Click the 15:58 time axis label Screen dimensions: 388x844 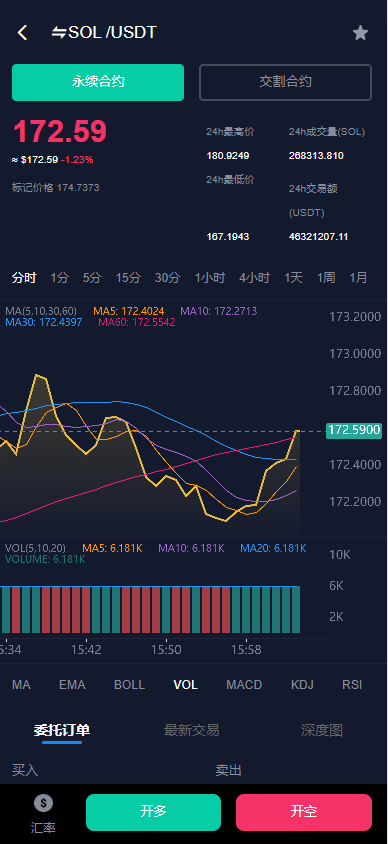pos(246,650)
